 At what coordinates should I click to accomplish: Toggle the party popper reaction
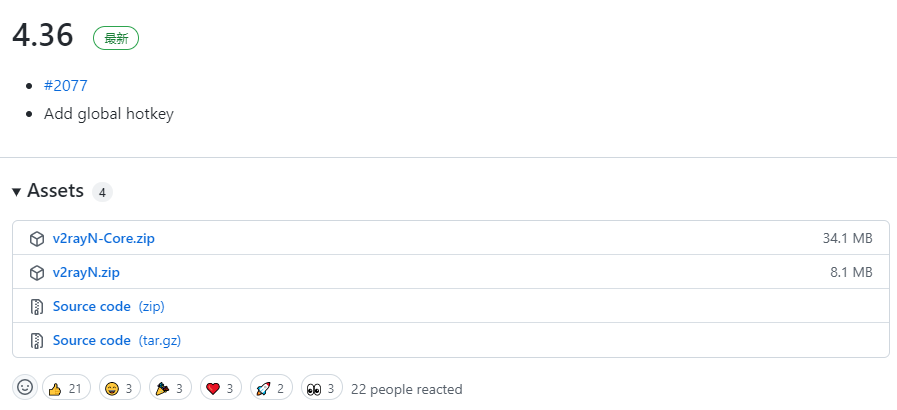(170, 388)
